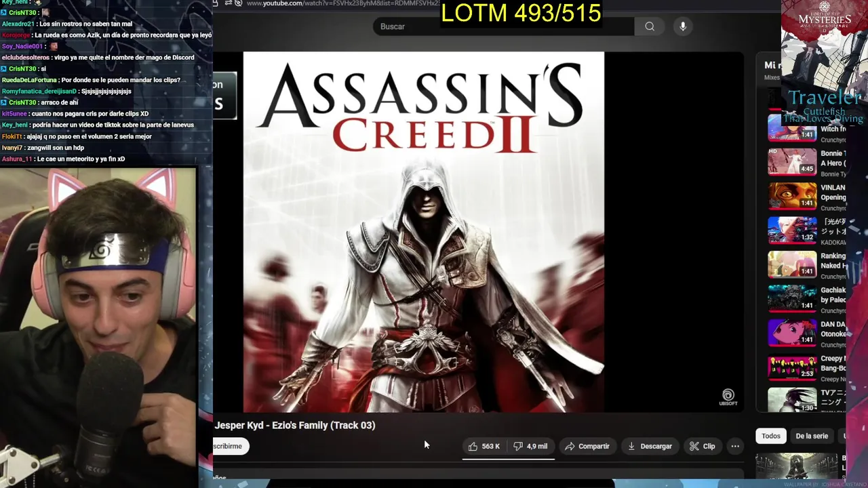This screenshot has height=488, width=868.
Task: Dislike the video with 4,9 mil dislikes
Action: pos(531,446)
